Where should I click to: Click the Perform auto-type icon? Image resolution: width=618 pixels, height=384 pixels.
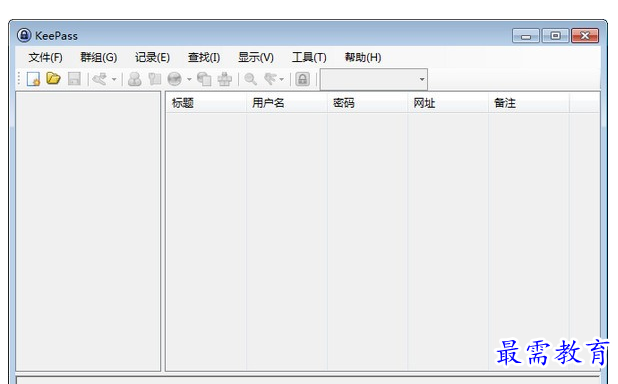(225, 79)
